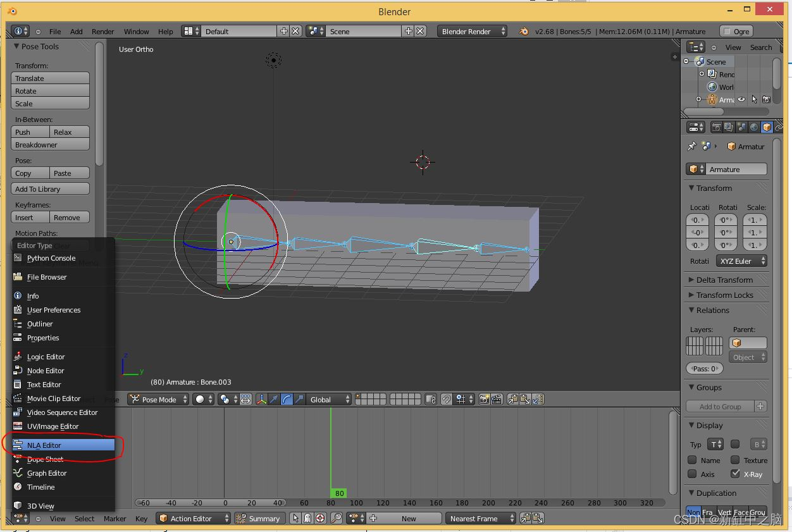Click the first Location value field
Image resolution: width=792 pixels, height=532 pixels.
point(697,220)
